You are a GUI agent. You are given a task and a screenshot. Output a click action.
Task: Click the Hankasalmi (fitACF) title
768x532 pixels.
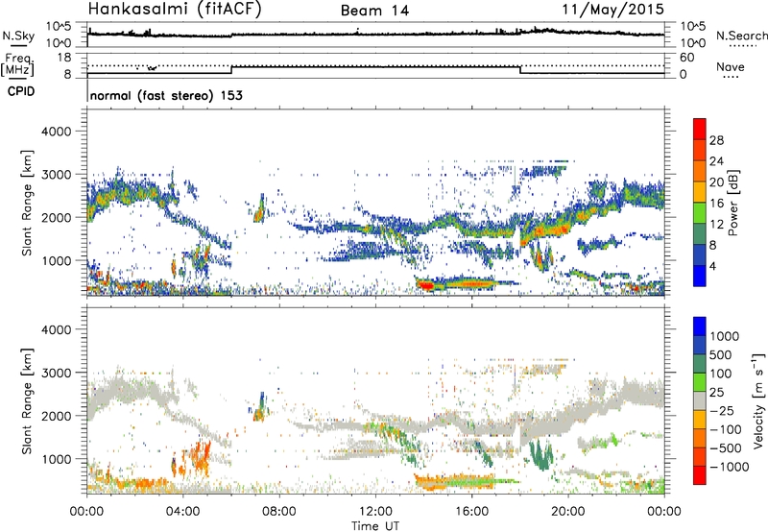(175, 9)
